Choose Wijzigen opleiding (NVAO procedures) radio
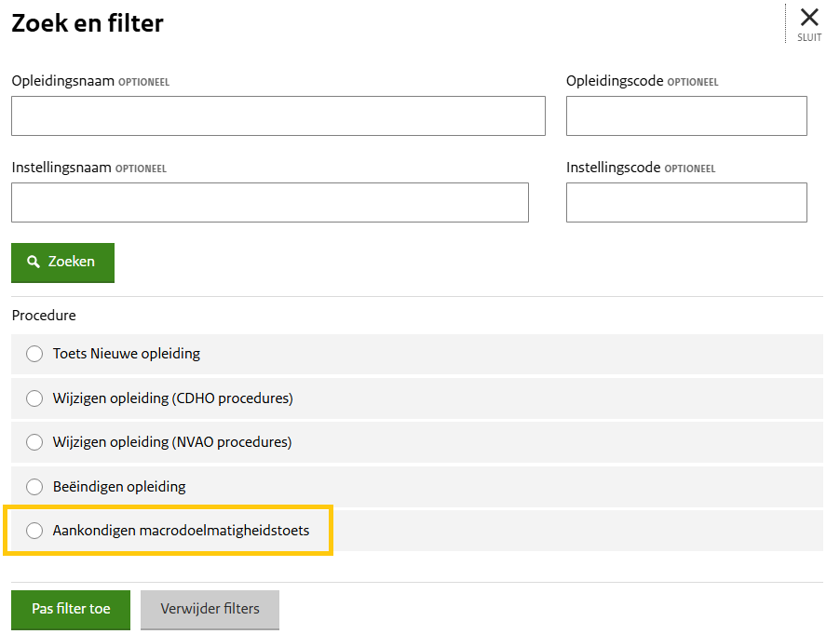 (x=34, y=442)
